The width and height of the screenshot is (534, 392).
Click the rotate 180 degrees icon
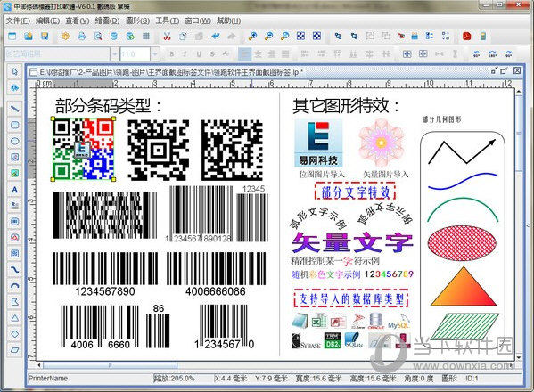(x=492, y=53)
